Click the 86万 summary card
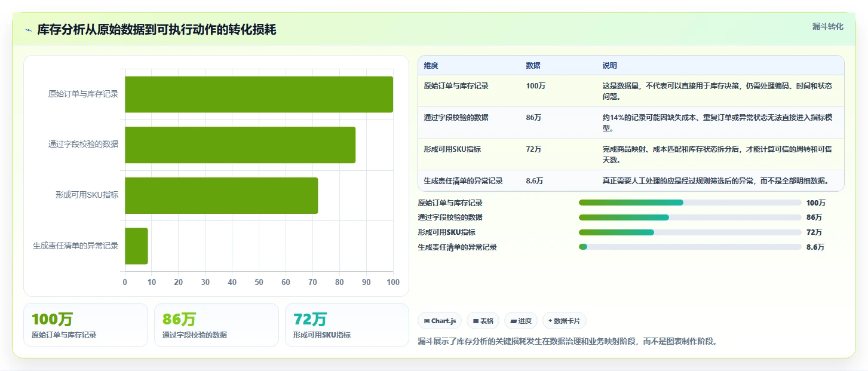868x371 pixels. tap(216, 325)
